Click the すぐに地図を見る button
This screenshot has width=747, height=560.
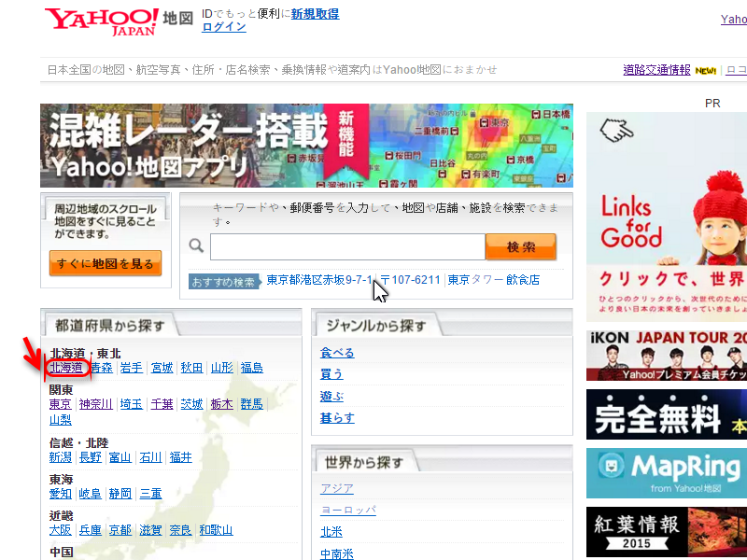pos(106,263)
